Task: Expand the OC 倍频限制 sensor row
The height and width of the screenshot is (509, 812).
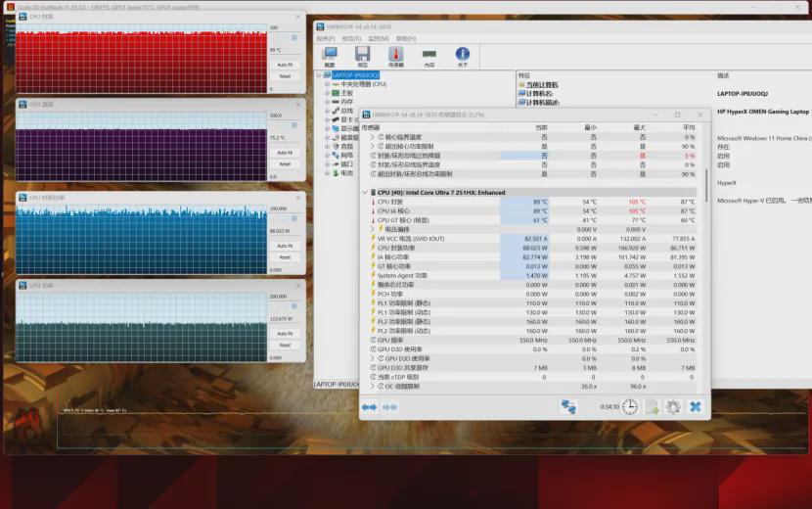Action: pos(372,387)
